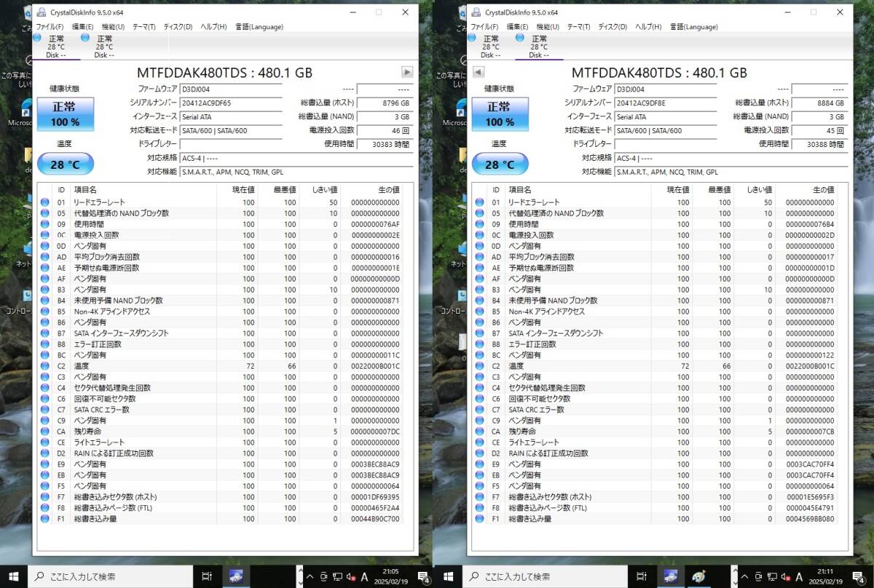Click 28 °C temperature button in left window

[66, 164]
